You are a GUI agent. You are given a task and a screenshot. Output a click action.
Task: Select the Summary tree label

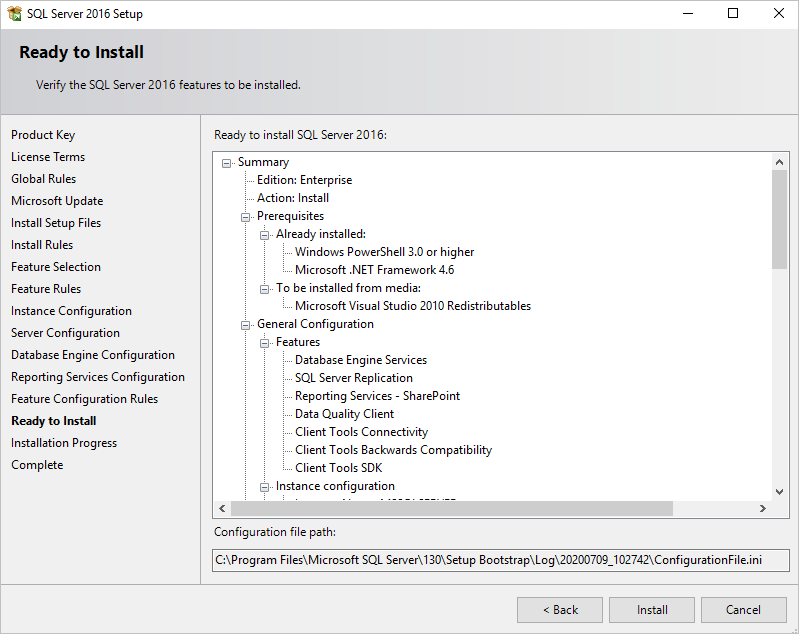coord(263,162)
